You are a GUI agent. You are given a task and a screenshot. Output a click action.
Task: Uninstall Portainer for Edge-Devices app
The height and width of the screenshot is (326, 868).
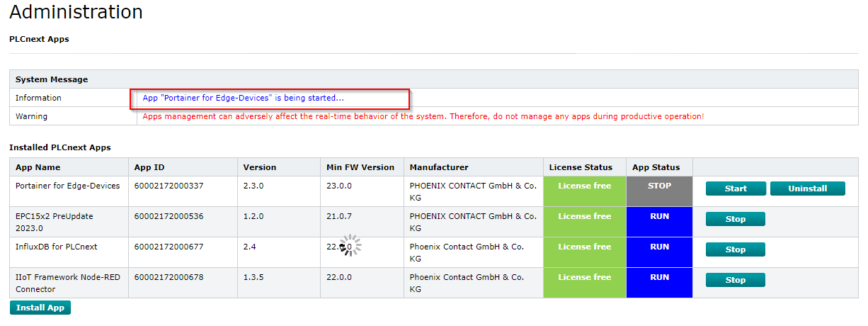[807, 189]
